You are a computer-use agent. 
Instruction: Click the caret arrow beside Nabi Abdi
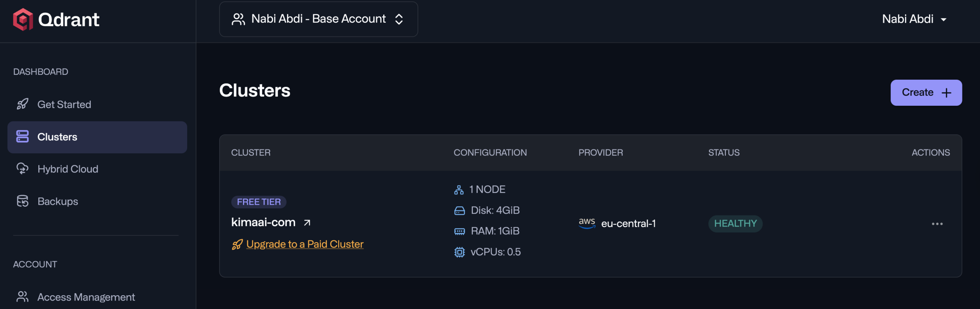click(x=944, y=20)
